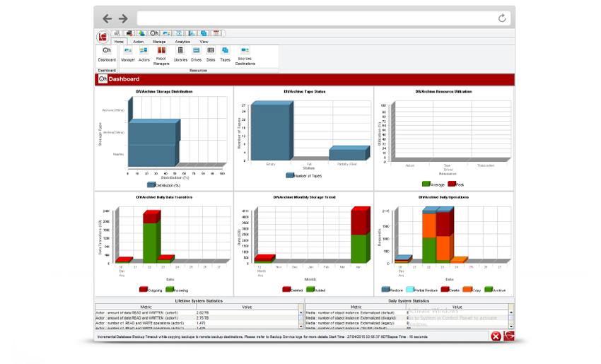Image resolution: width=601 pixels, height=364 pixels.
Task: Click the green Incoming legend swatch
Action: click(x=170, y=289)
